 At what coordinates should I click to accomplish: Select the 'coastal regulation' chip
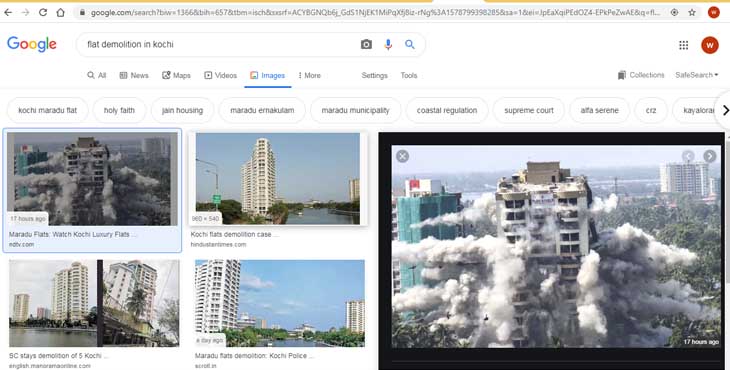tap(447, 110)
